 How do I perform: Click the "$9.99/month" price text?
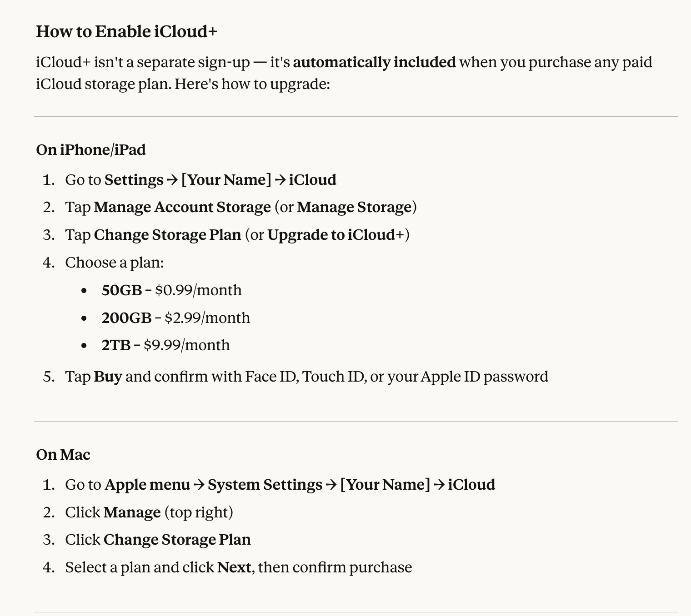[187, 345]
